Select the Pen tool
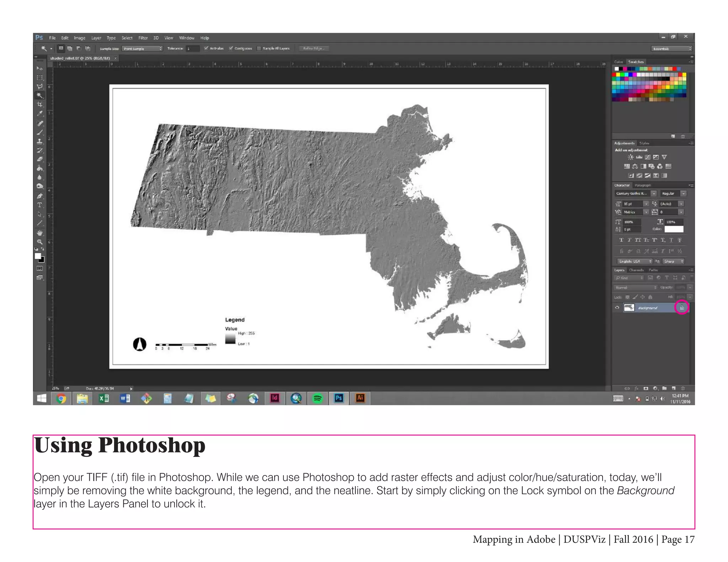The width and height of the screenshot is (728, 562). click(40, 196)
